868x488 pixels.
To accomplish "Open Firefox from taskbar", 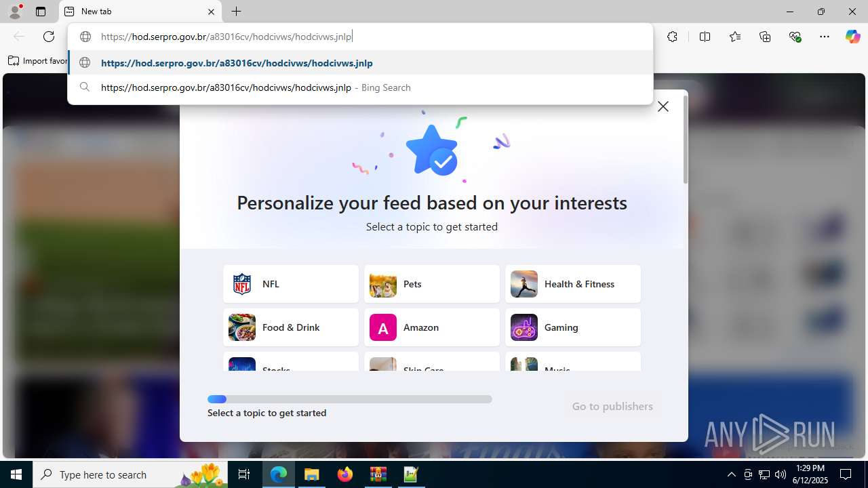I will point(345,474).
